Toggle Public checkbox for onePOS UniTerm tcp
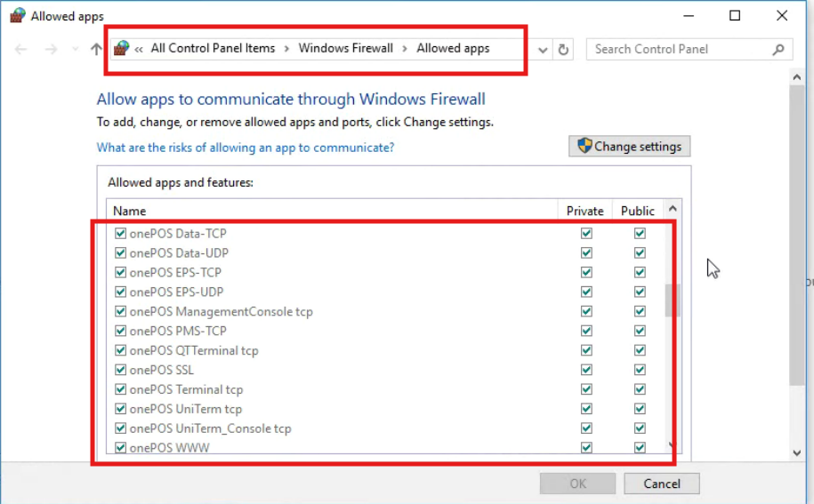Image resolution: width=814 pixels, height=504 pixels. click(x=640, y=409)
